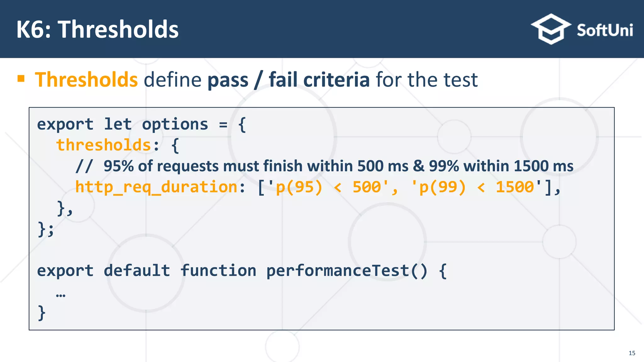Click the bold text pass / fail criteria
Image resolution: width=644 pixels, height=362 pixels.
[288, 80]
